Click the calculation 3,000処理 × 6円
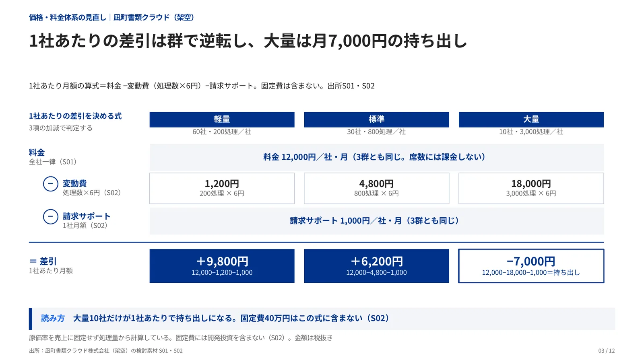Image resolution: width=644 pixels, height=362 pixels. click(x=531, y=193)
